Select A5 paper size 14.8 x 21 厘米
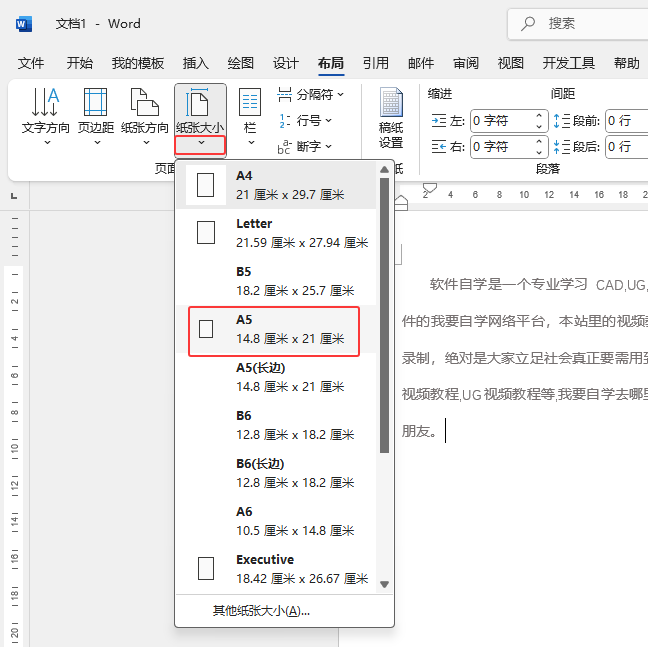 coord(276,329)
